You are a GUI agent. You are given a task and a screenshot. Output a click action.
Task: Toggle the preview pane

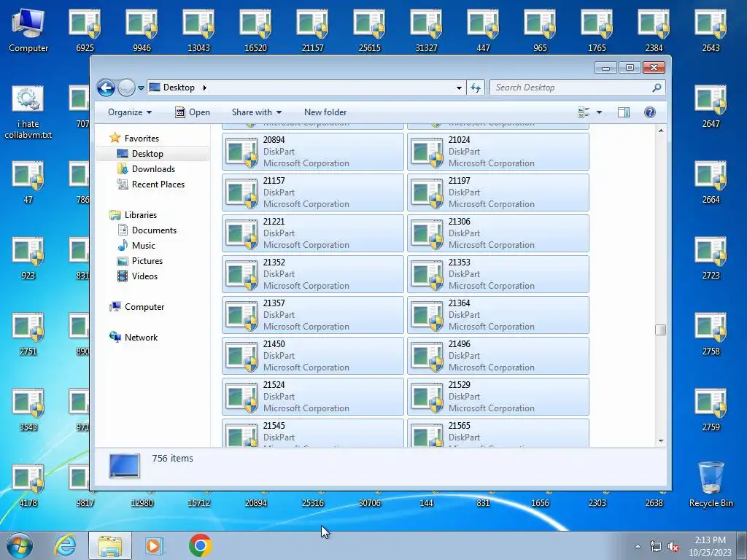coord(623,112)
